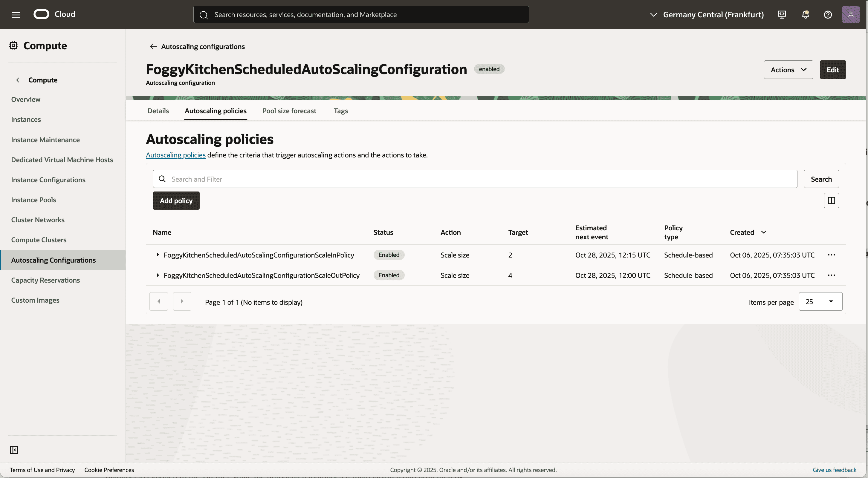The image size is (868, 478).
Task: Collapse the sidebar panel icon
Action: coord(14,450)
